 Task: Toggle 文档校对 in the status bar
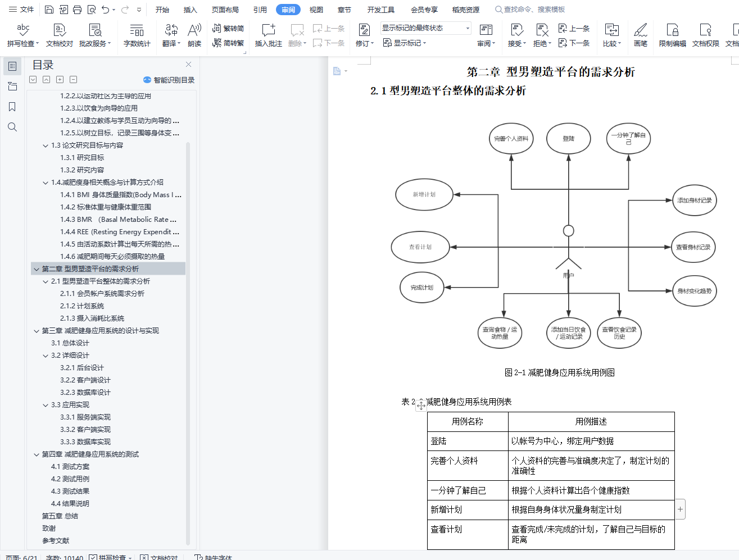coord(159,557)
